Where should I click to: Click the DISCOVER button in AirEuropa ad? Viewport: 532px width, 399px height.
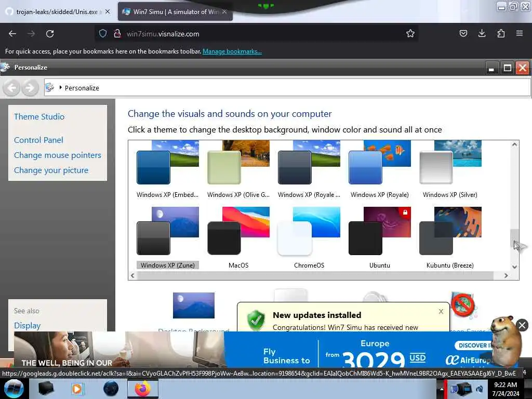coord(474,345)
